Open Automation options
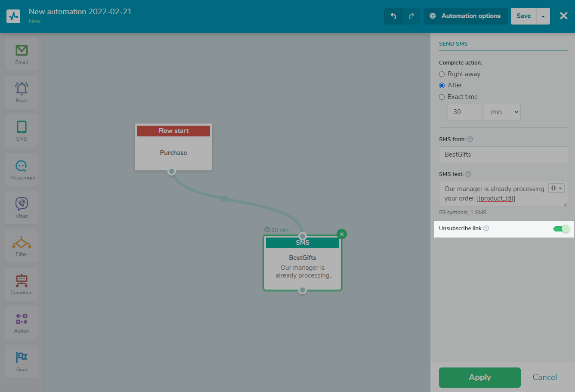The height and width of the screenshot is (392, 575). coord(465,16)
